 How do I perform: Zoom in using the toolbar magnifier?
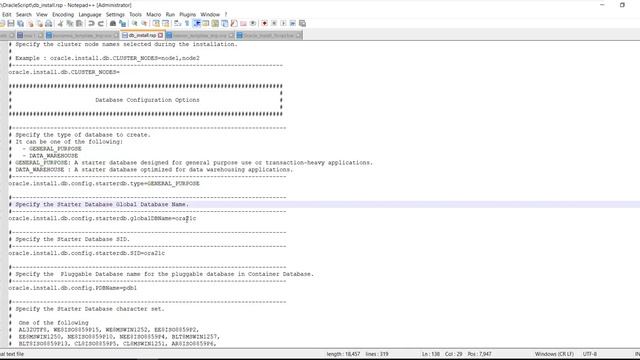point(134,23)
